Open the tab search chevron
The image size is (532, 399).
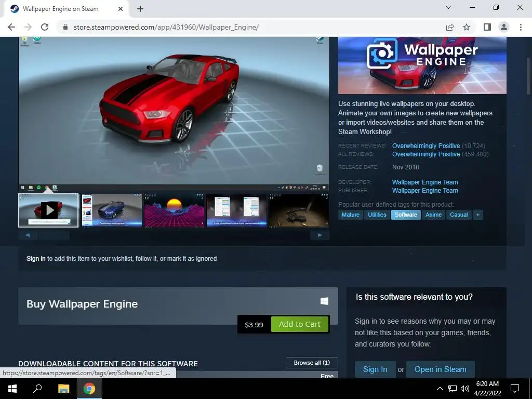(x=448, y=7)
